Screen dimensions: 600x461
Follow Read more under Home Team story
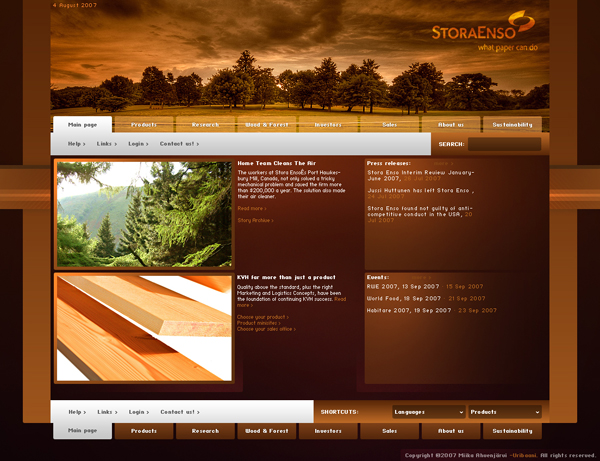tap(252, 209)
